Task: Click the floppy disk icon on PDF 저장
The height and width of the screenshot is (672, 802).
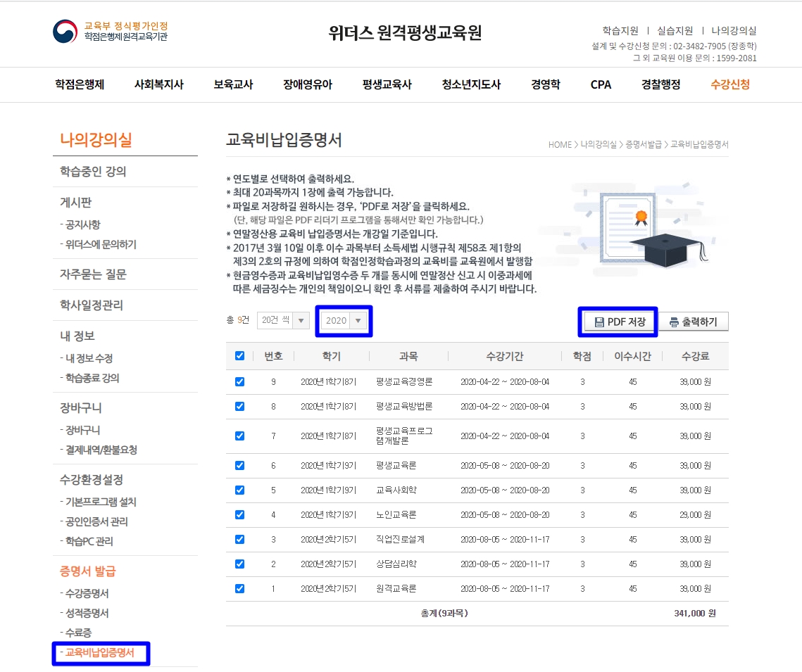Action: [x=599, y=322]
